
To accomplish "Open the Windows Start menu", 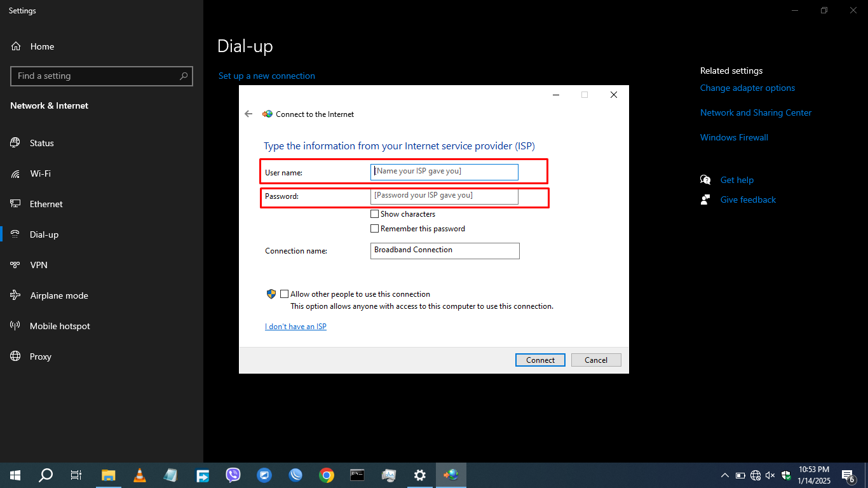I will [15, 475].
